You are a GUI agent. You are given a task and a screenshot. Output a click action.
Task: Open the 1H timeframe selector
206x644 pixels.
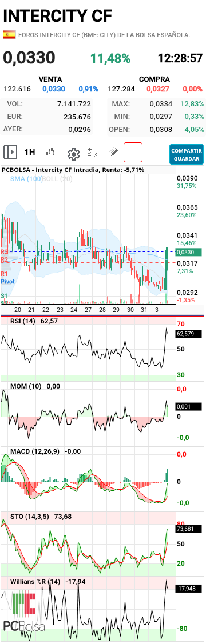[x=30, y=153]
